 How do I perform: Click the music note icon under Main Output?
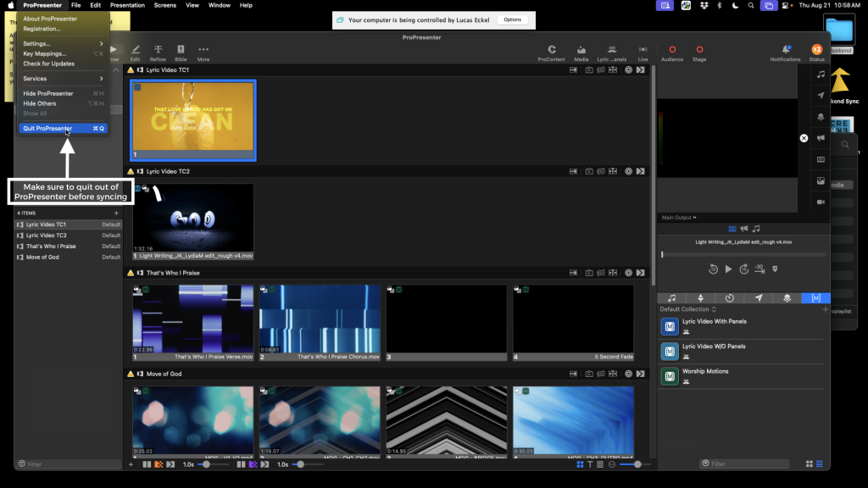click(756, 229)
